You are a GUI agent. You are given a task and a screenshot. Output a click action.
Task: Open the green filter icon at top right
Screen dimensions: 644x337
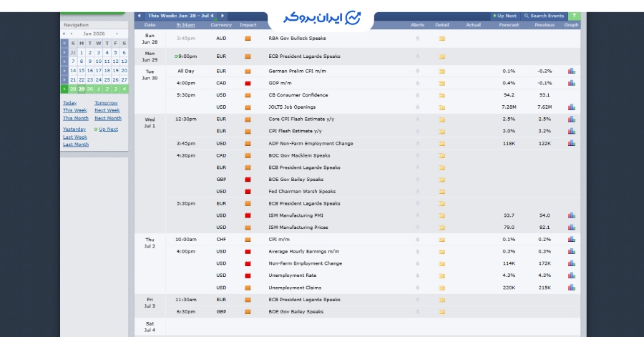coord(574,16)
